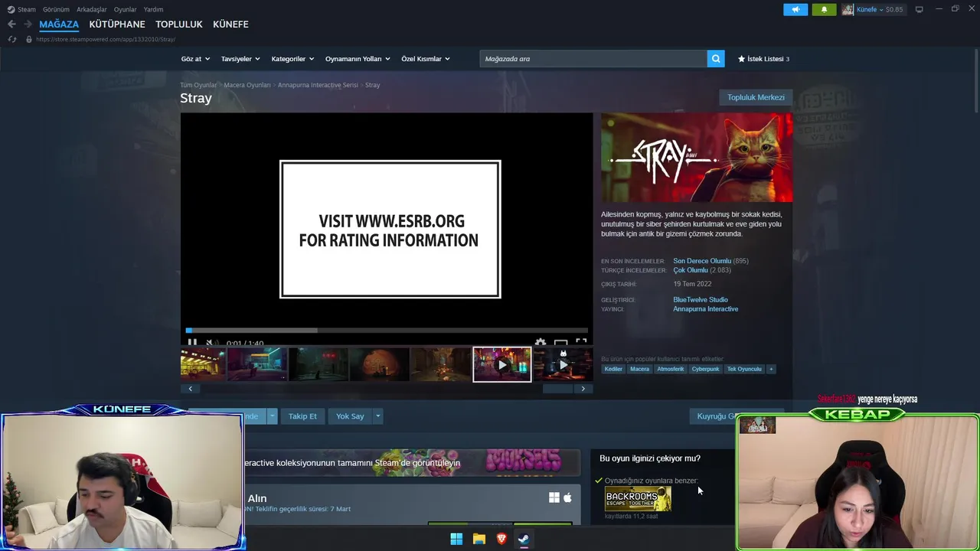Select the yellow diner screenshot thumbnail
Viewport: 980px width, 551px height.
point(203,364)
